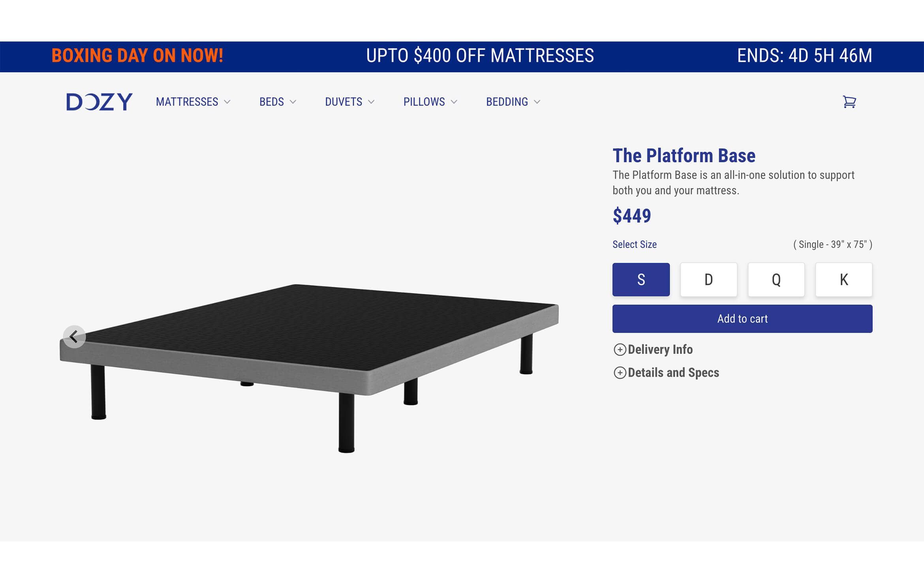
Task: Select the K size option
Action: pyautogui.click(x=843, y=280)
